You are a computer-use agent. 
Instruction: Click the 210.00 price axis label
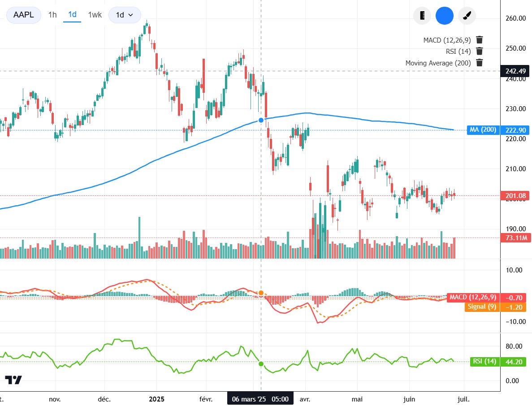coord(516,169)
